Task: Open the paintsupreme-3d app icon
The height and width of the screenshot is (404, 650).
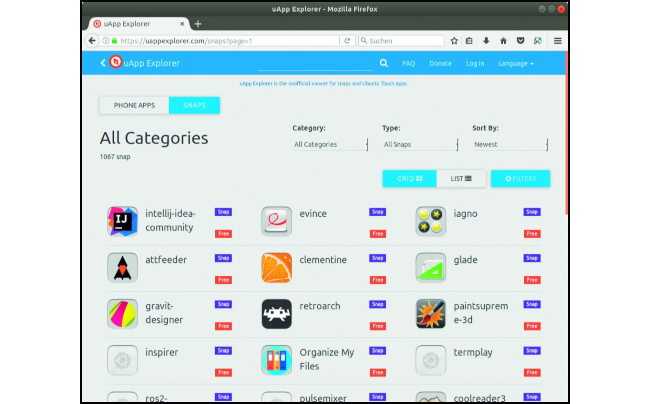Action: click(x=431, y=314)
